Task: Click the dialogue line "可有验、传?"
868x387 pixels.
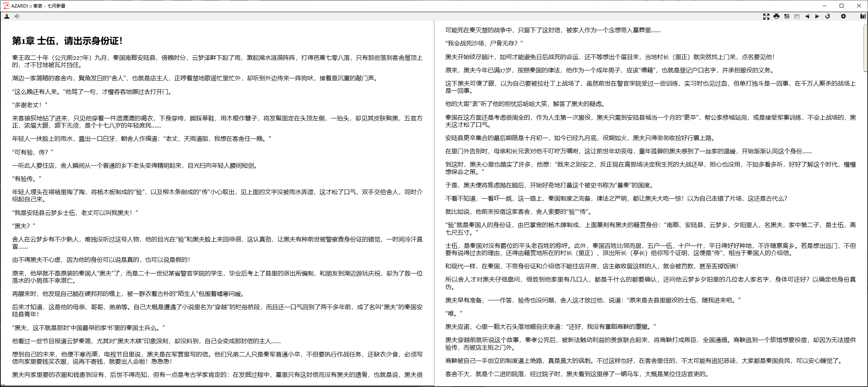Action: coord(33,152)
